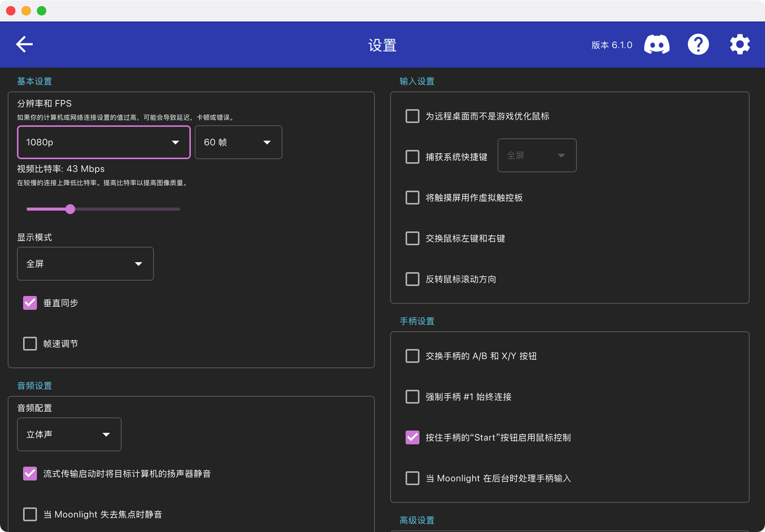Click the 手柄设置 section heading

pyautogui.click(x=417, y=321)
